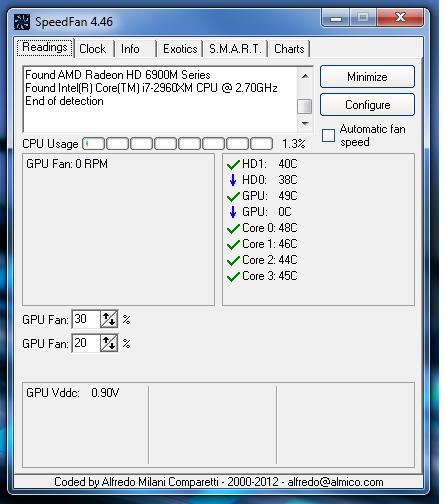445x504 pixels.
Task: Click the green check icon next to HD1
Action: 233,164
